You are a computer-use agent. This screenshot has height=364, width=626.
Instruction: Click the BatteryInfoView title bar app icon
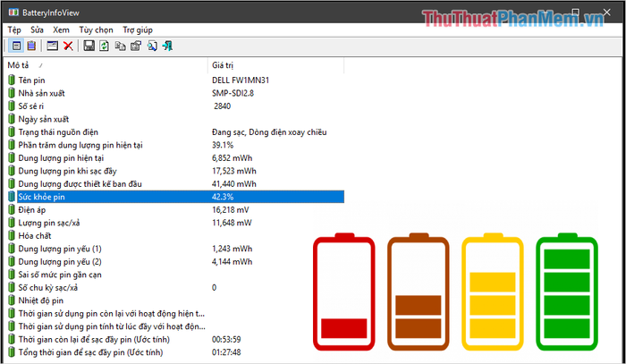click(13, 13)
